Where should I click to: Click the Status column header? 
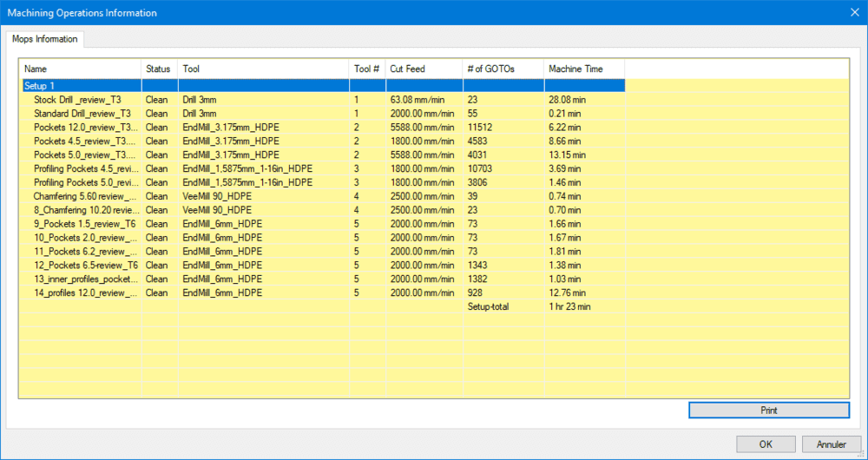(x=160, y=69)
